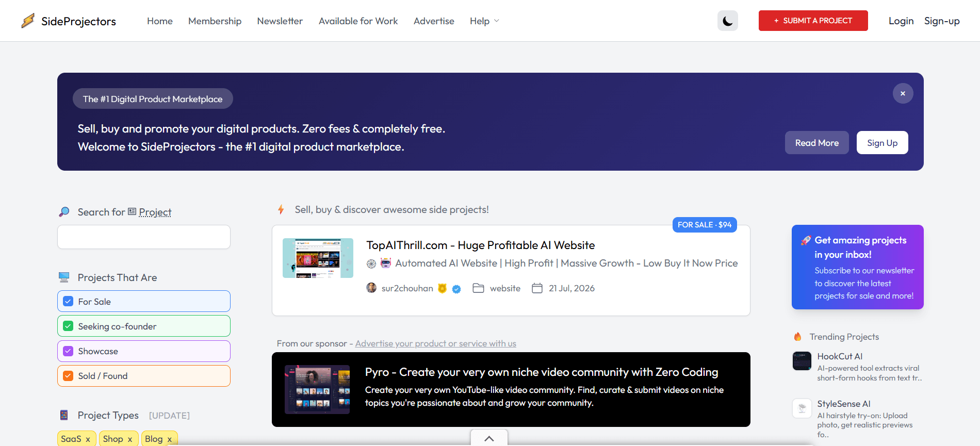This screenshot has width=980, height=446.
Task: Open the HookCut AI project icon
Action: pyautogui.click(x=802, y=361)
